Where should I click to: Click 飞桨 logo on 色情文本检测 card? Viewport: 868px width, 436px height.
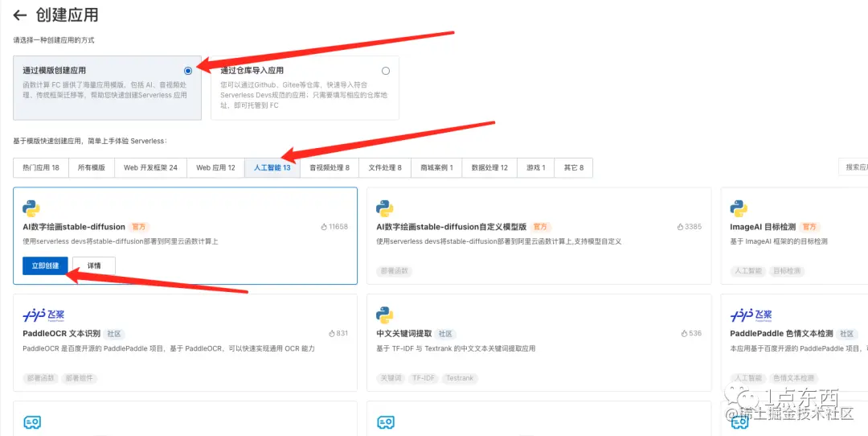751,315
